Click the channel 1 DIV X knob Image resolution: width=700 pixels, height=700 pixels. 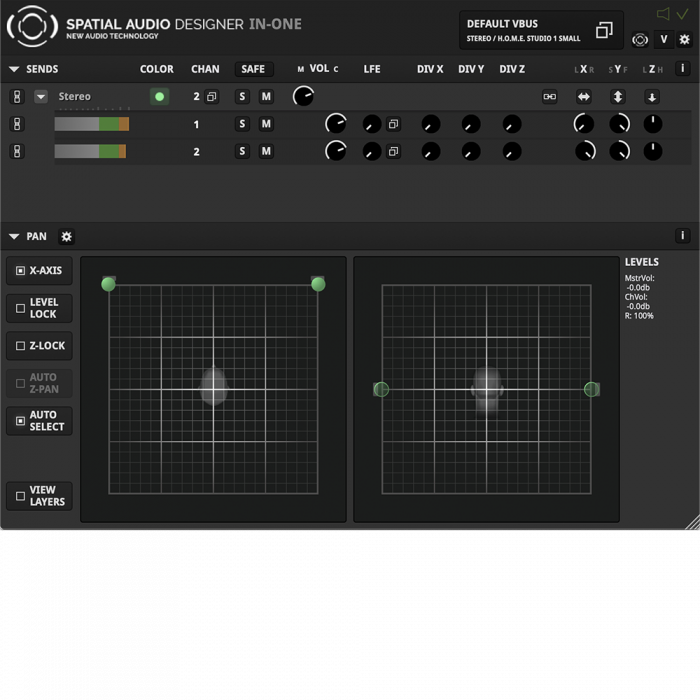(431, 124)
